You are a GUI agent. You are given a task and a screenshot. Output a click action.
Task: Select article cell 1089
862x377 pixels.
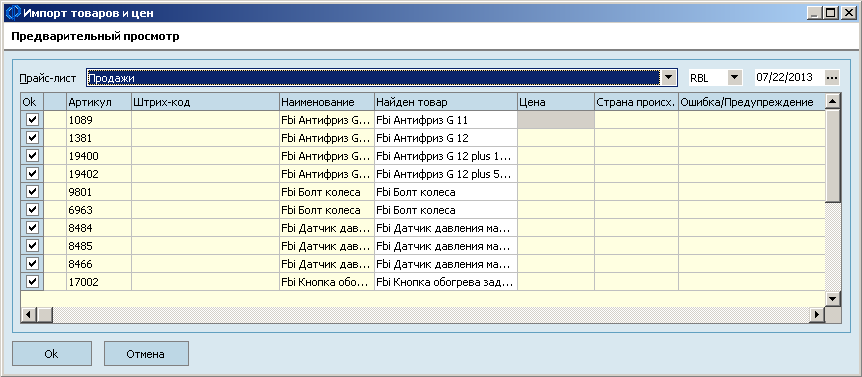[x=98, y=120]
